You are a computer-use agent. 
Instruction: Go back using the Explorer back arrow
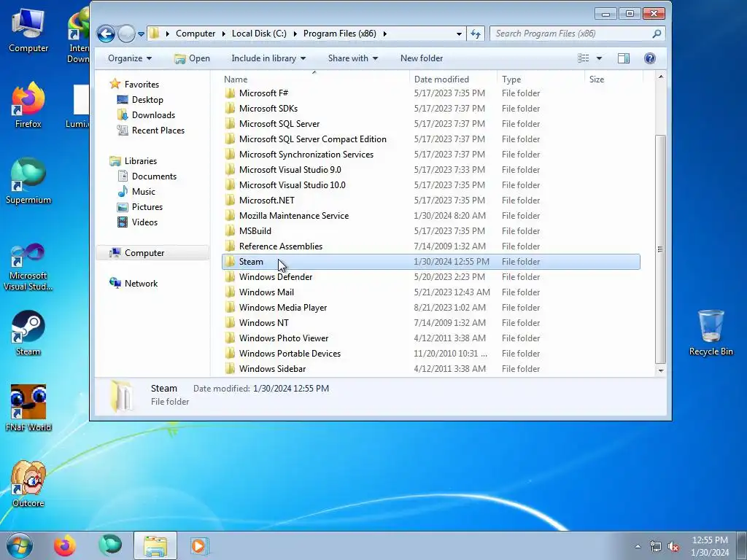[106, 34]
